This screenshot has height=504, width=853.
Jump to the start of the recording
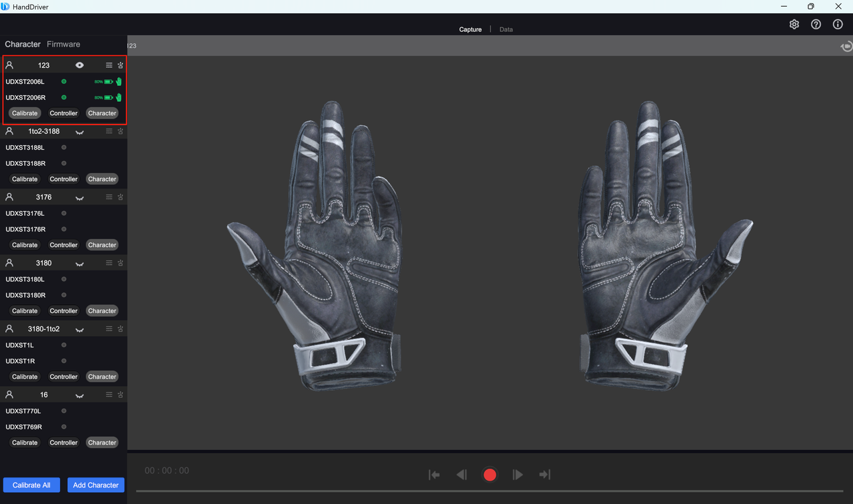click(x=434, y=475)
